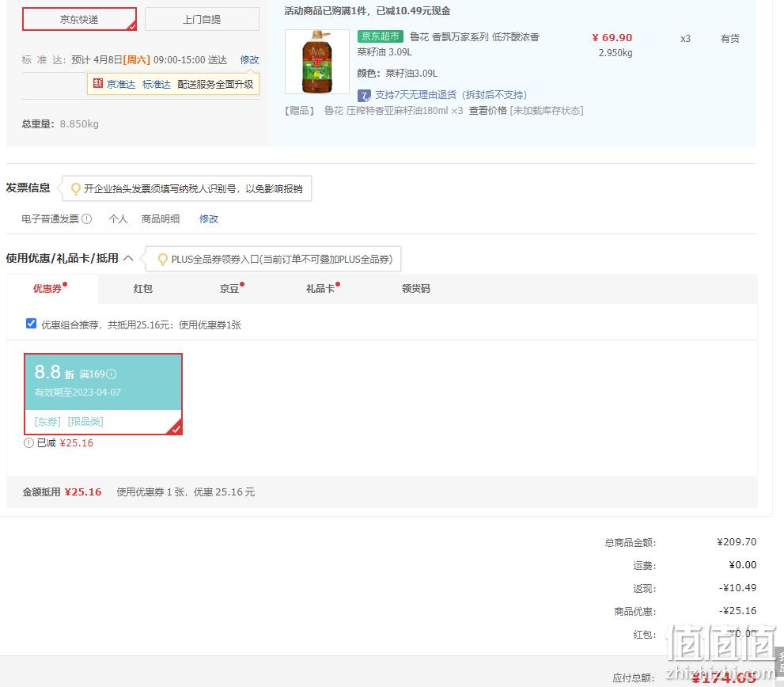The image size is (784, 687).
Task: Click 修改 to edit invoice information
Action: (209, 218)
